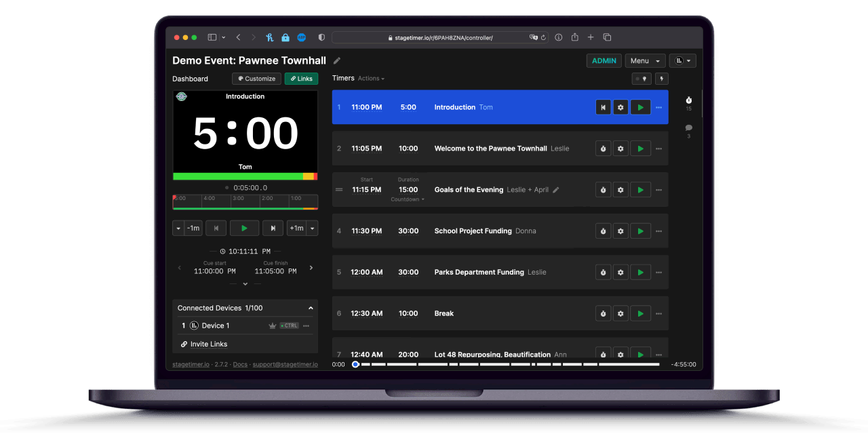Screen dimensions: 868x434
Task: Click the Cue finish time 11:05:00 PM
Action: point(275,271)
